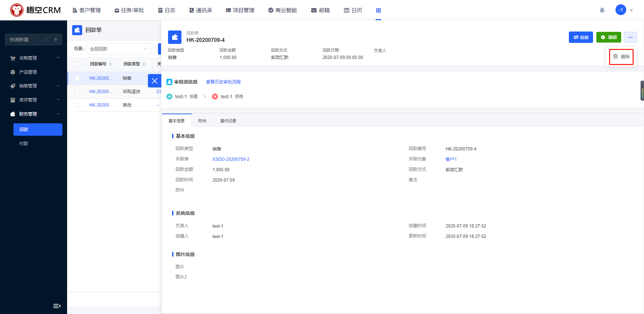
Task: Open 邮箱 menu
Action: (x=320, y=10)
